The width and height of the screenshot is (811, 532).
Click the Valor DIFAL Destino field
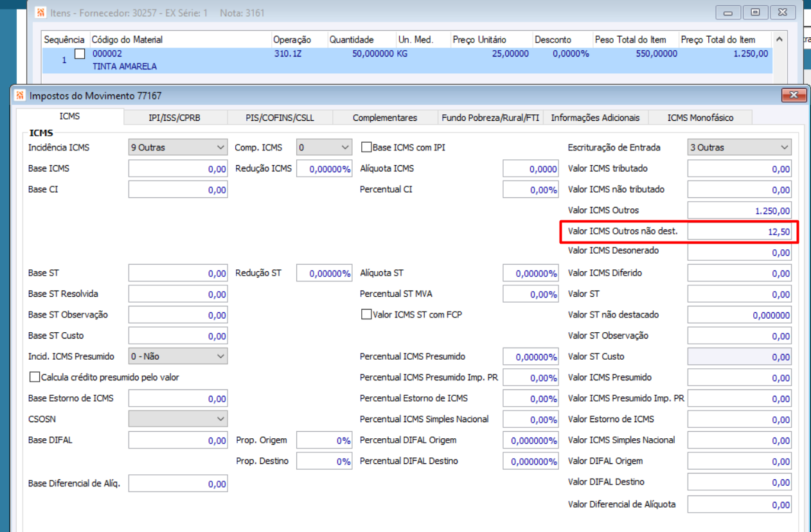[x=739, y=482]
